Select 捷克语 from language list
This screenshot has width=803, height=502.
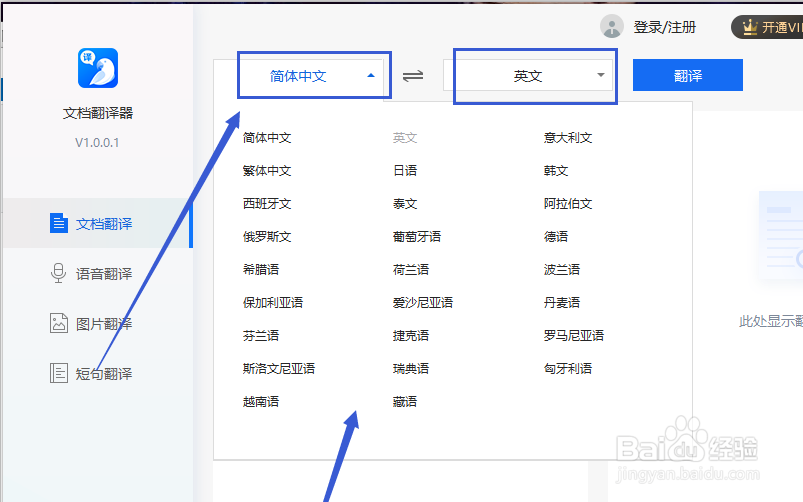411,336
